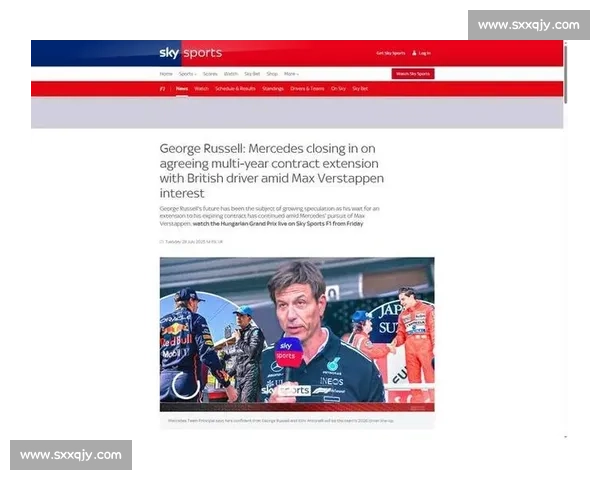Click the Watch Sky Sports button
Screen dimensions: 600x480
tap(413, 74)
